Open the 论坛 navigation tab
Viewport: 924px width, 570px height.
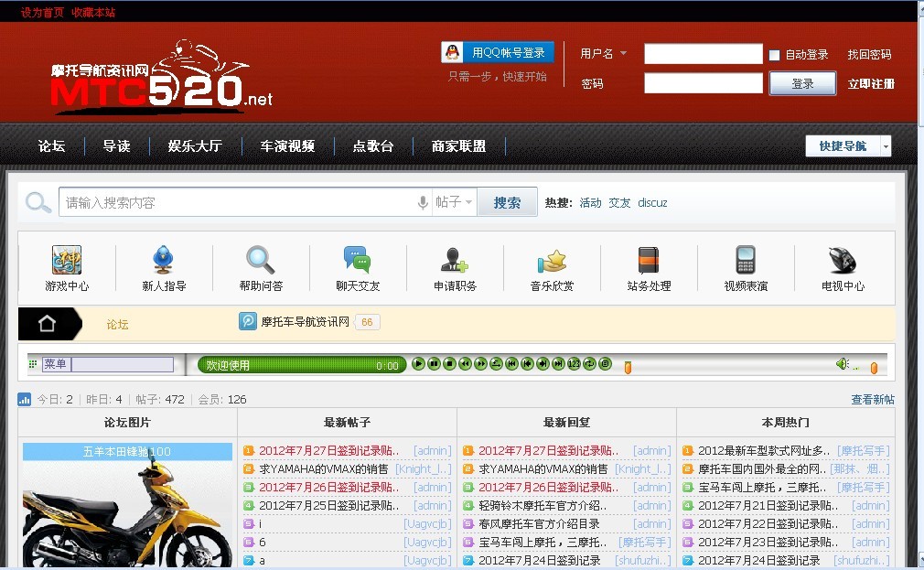click(x=51, y=145)
